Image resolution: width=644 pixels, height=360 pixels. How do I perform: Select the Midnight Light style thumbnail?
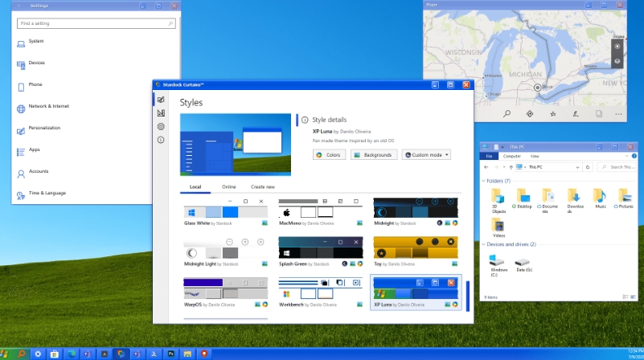tap(226, 252)
